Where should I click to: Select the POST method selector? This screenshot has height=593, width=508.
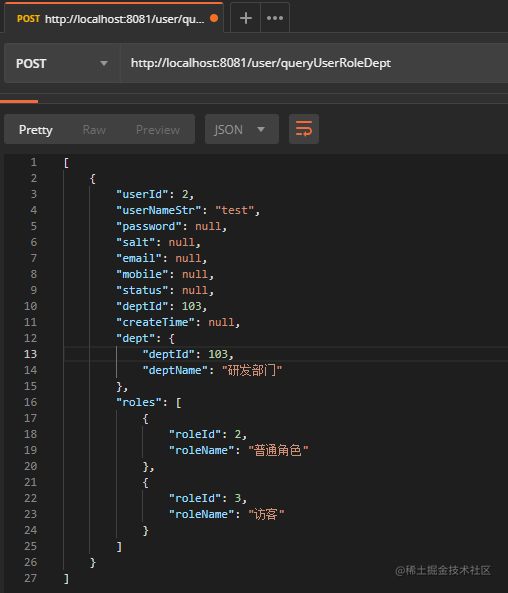click(x=62, y=63)
